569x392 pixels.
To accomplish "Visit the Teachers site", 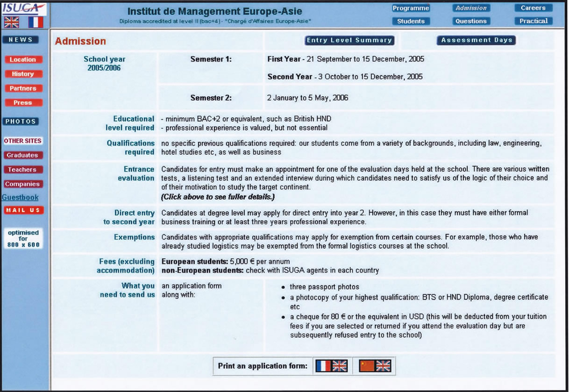I will 22,170.
